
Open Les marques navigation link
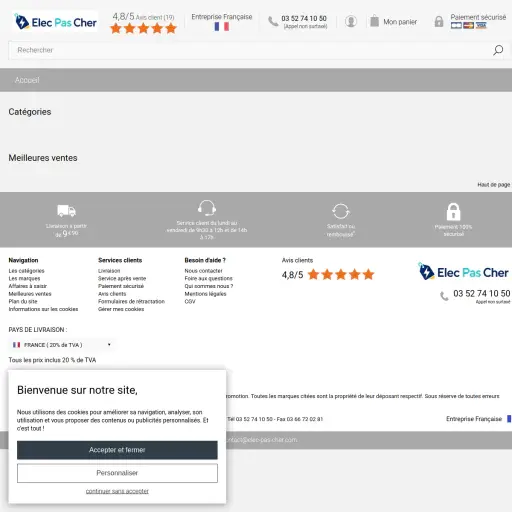(24, 278)
